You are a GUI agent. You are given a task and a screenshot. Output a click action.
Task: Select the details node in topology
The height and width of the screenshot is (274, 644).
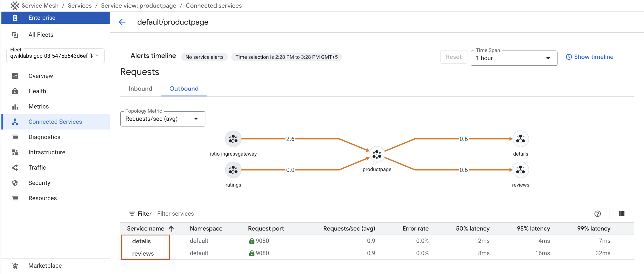click(x=520, y=139)
